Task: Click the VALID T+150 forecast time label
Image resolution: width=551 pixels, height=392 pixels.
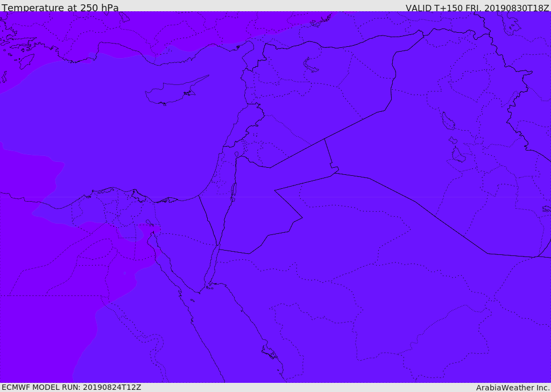Action: [x=477, y=8]
